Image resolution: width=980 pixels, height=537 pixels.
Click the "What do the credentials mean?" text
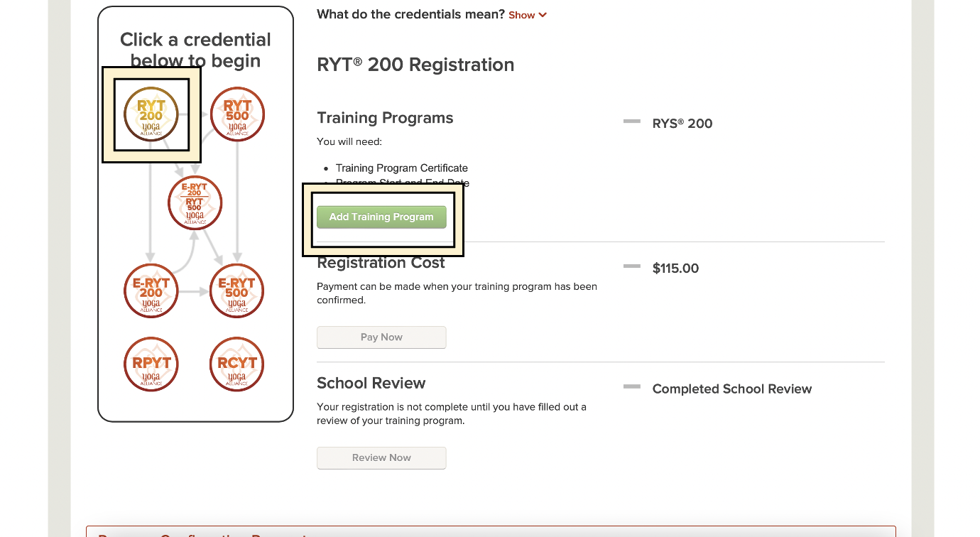pyautogui.click(x=410, y=14)
